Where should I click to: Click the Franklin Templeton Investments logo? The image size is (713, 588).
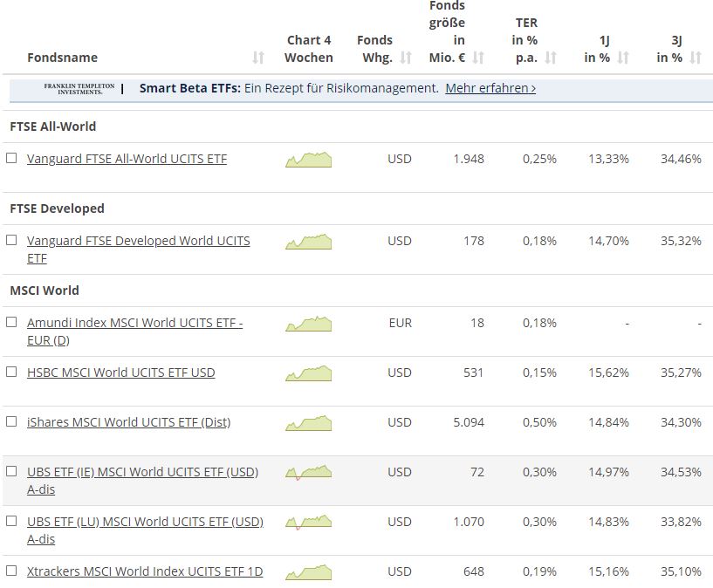coord(79,88)
